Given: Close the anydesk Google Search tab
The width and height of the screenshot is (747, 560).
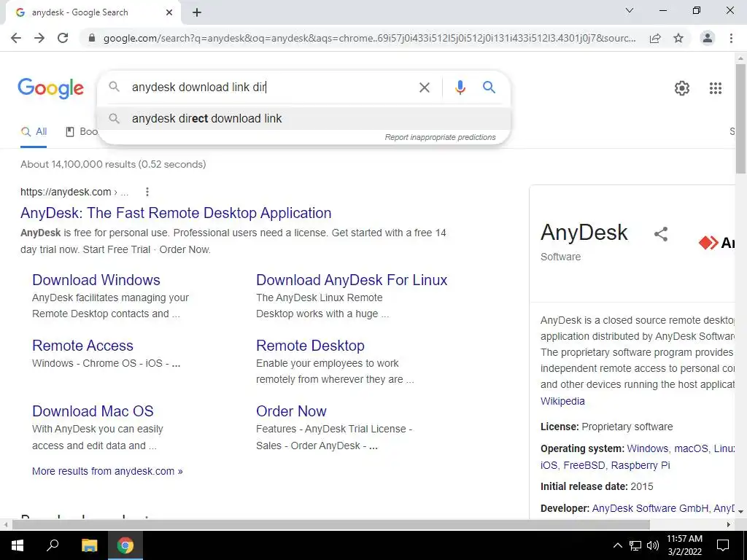Looking at the screenshot, I should tap(169, 12).
